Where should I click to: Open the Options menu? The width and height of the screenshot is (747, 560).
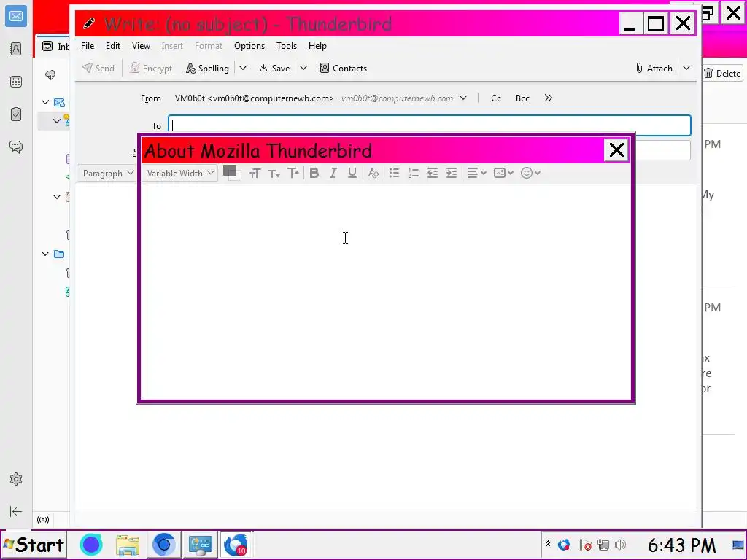249,46
